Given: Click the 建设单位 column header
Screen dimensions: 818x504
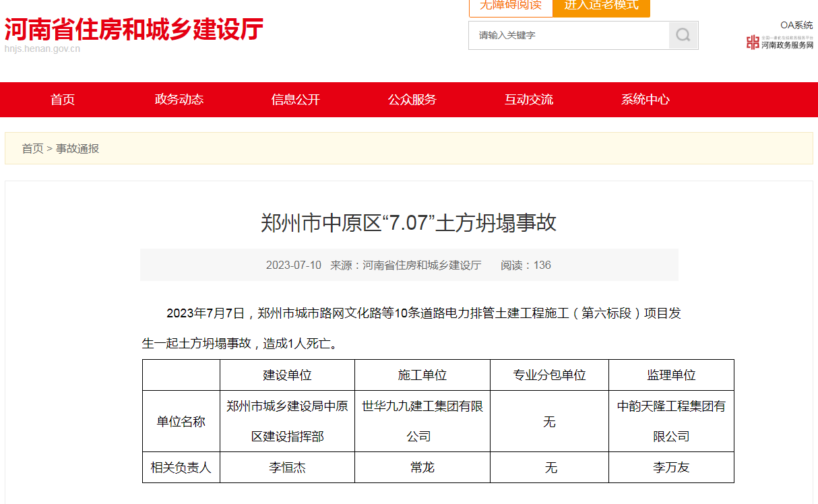Looking at the screenshot, I should click(x=287, y=375).
